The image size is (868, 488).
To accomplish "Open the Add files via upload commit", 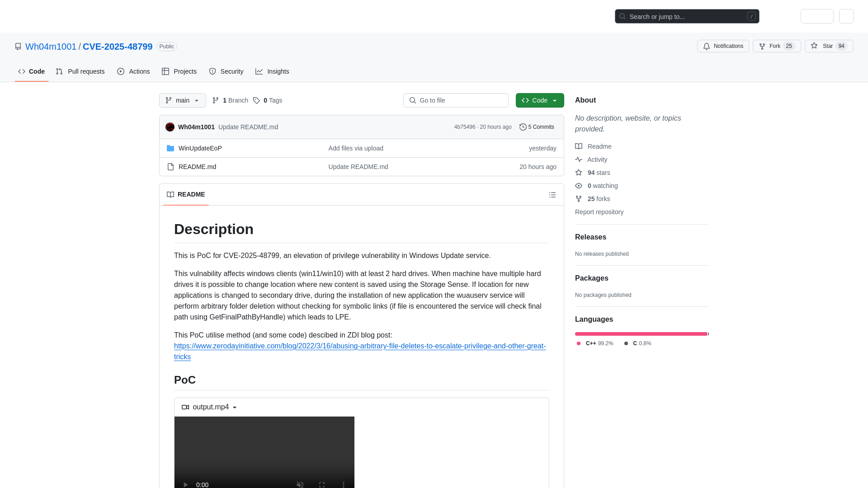I will point(356,148).
